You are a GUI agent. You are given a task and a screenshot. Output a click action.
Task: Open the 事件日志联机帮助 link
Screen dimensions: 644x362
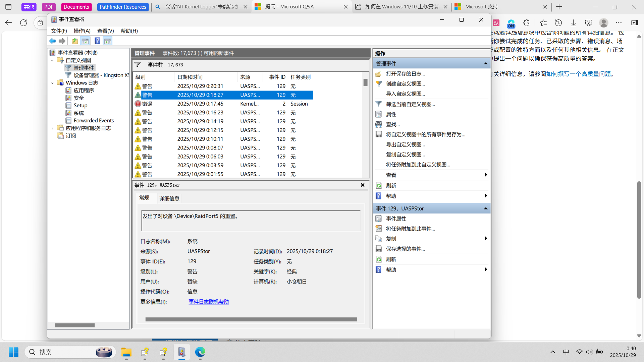coord(209,302)
